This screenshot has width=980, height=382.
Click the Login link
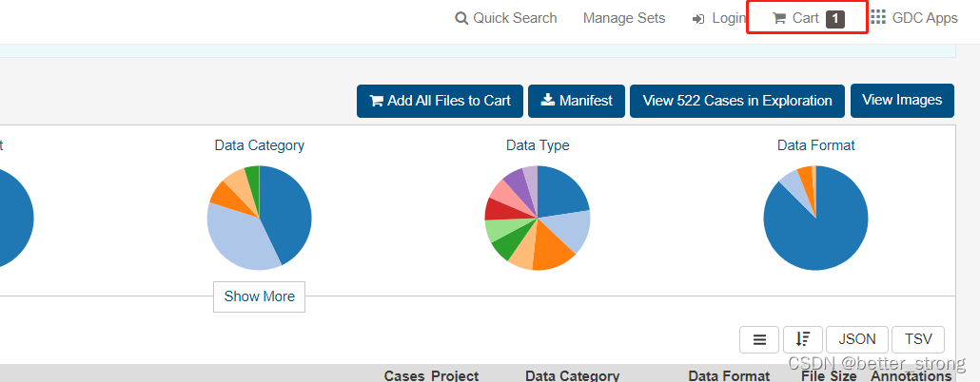[718, 18]
